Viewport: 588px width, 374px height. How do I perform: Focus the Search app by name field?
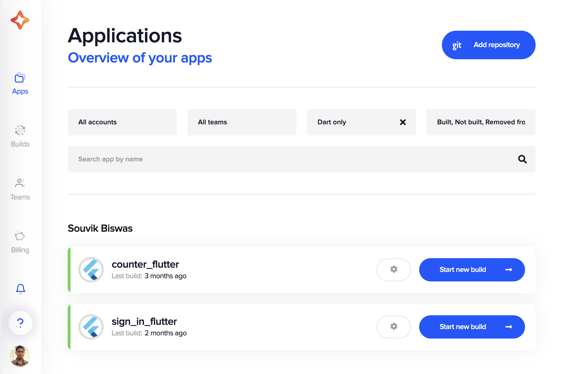coord(302,159)
